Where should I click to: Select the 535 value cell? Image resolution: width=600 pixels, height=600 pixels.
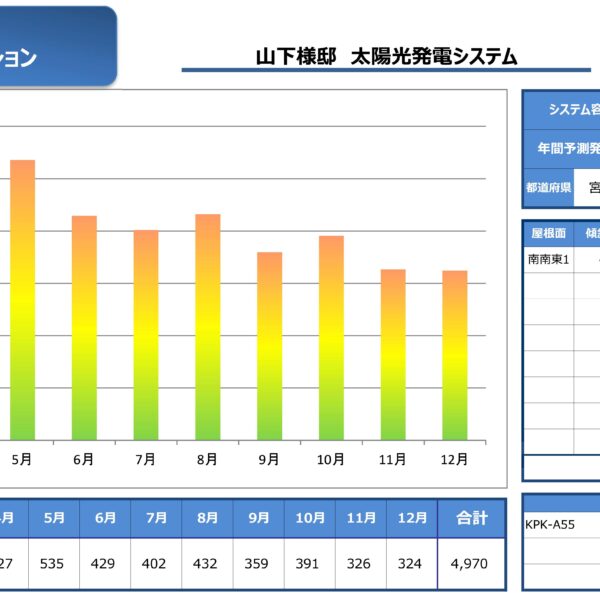[53, 564]
